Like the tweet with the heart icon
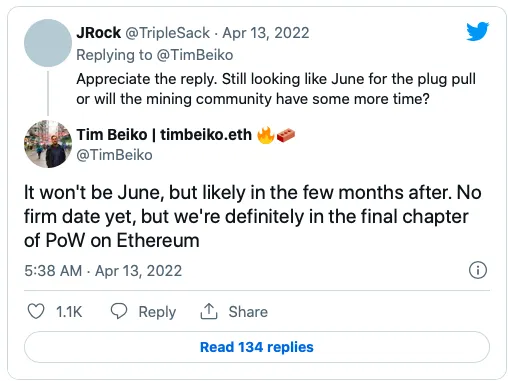The image size is (508, 381). (36, 311)
